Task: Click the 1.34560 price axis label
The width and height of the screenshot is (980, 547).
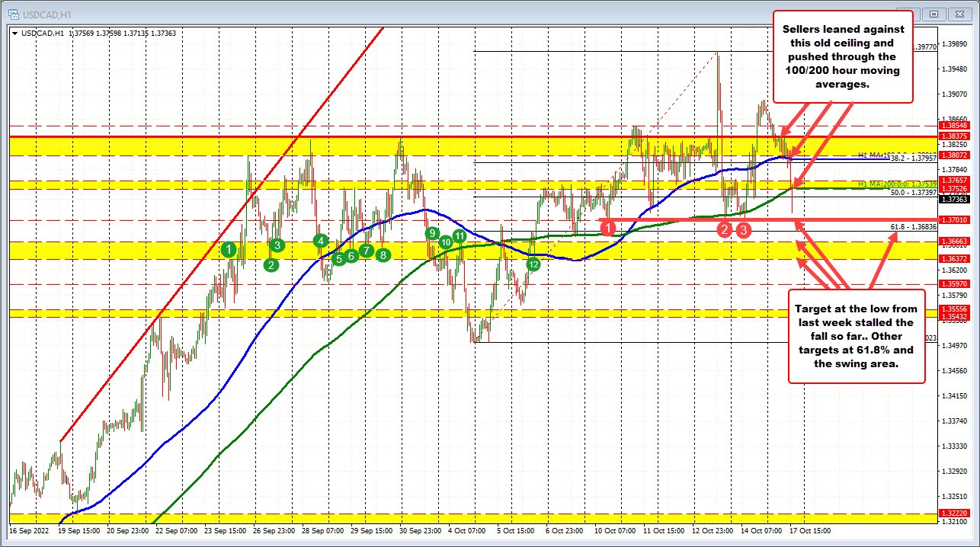Action: pyautogui.click(x=955, y=371)
